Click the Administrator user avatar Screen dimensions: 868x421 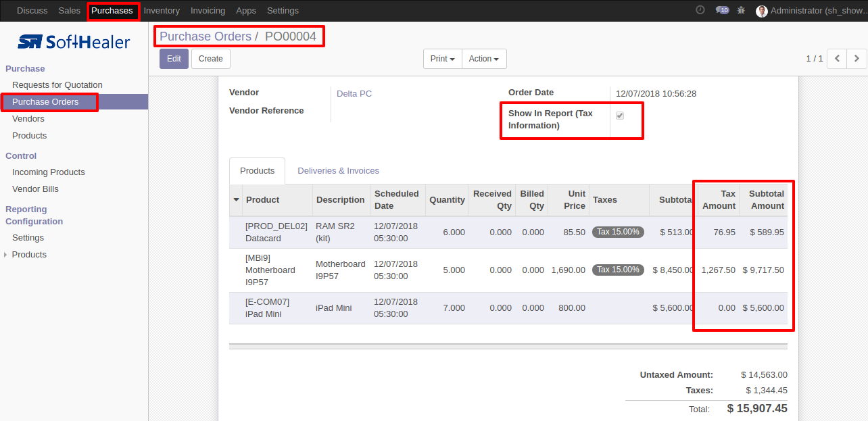(x=762, y=11)
